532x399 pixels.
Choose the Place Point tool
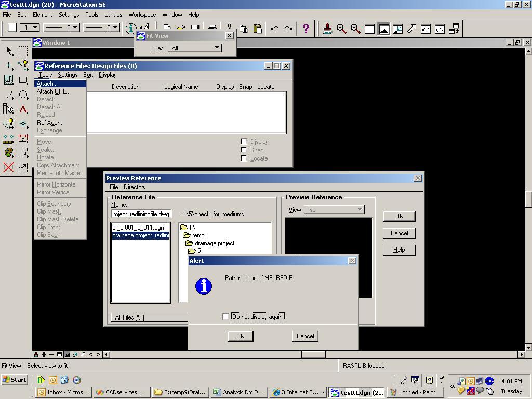pos(9,65)
